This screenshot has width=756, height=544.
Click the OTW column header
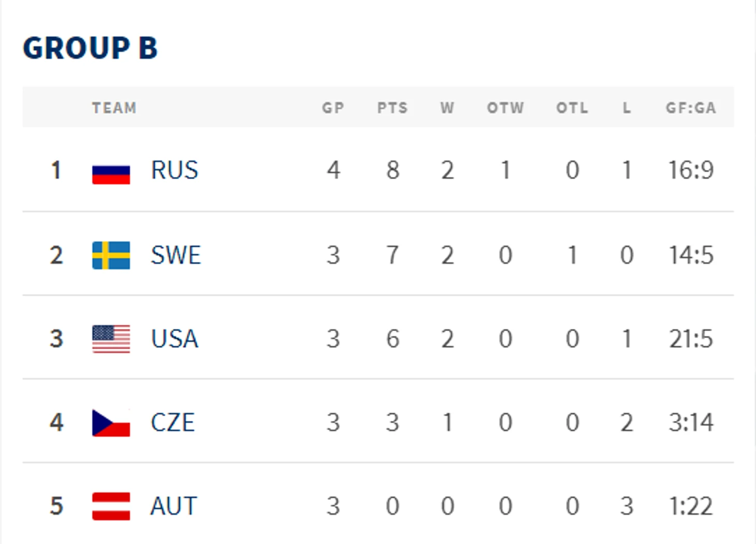click(505, 108)
